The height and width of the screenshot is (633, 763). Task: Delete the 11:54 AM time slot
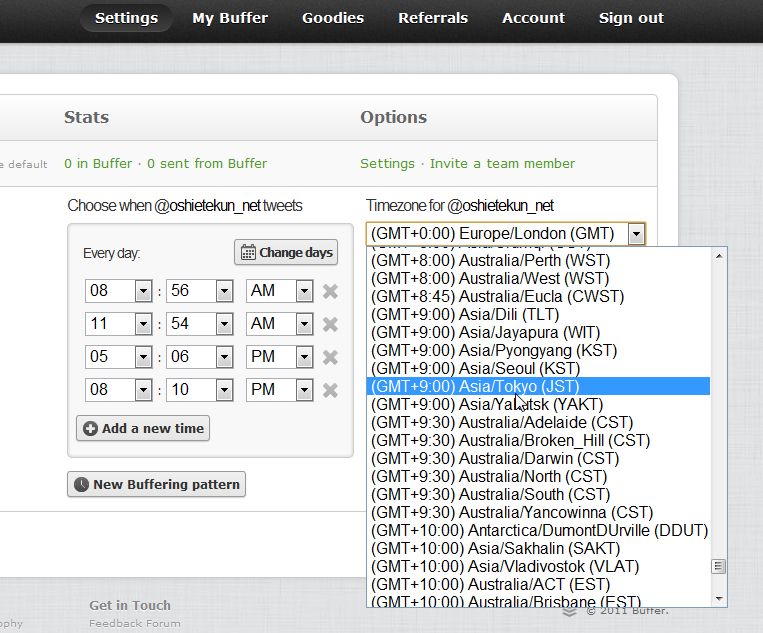click(330, 324)
